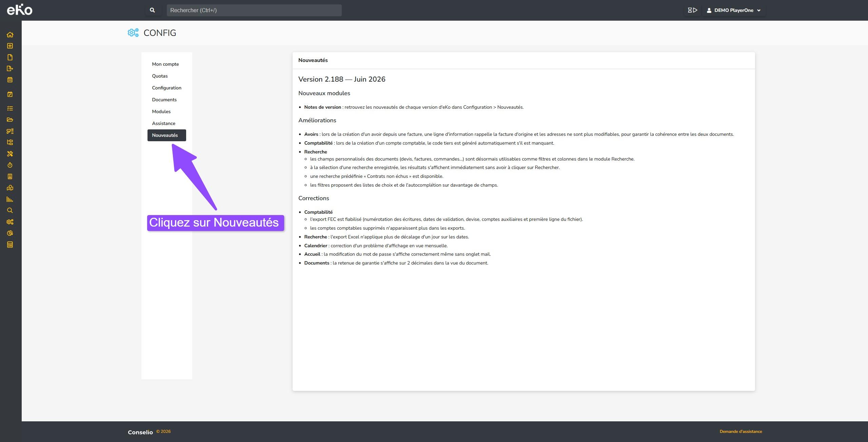Click the document export arrow sidebar icon
Screen dimensions: 868x442
tap(10, 68)
